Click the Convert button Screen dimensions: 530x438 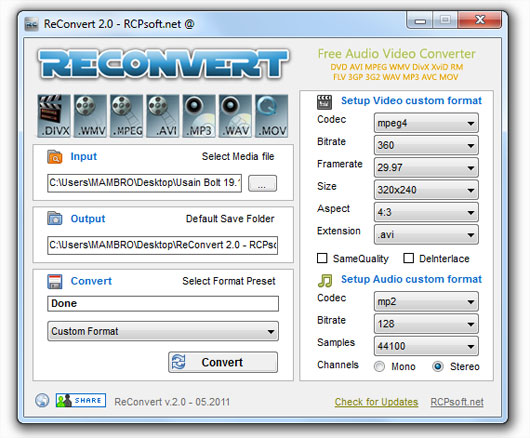click(223, 362)
